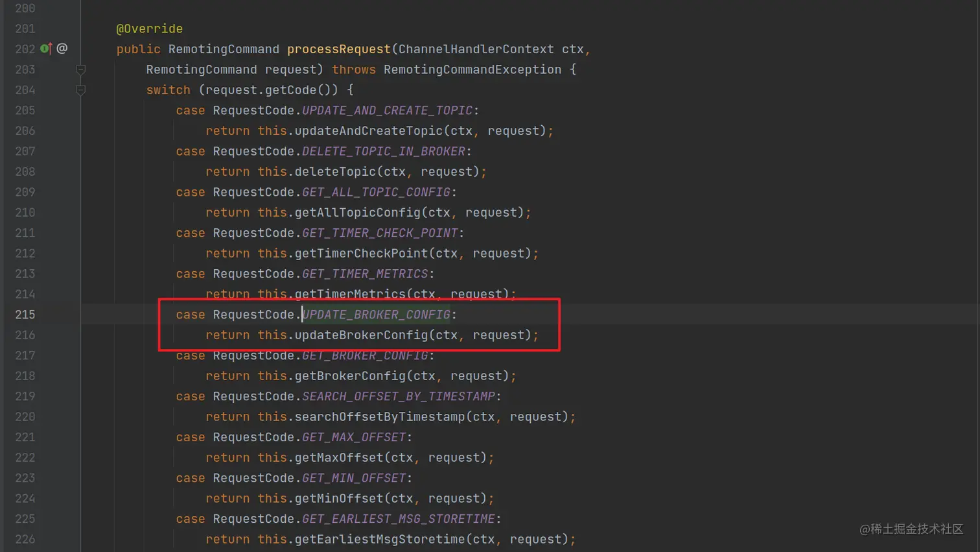Click the GET_TIMER_CHECK_POINT constant
This screenshot has height=552, width=980.
[x=380, y=233]
